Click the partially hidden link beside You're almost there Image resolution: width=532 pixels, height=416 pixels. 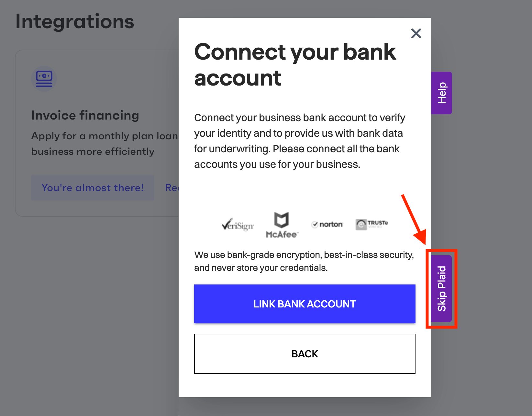click(172, 188)
